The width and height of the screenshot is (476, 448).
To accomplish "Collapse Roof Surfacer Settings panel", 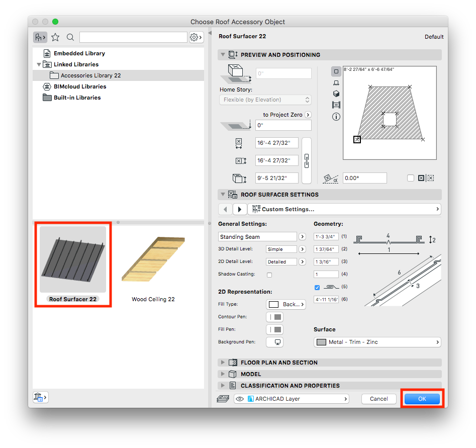I will coord(223,195).
